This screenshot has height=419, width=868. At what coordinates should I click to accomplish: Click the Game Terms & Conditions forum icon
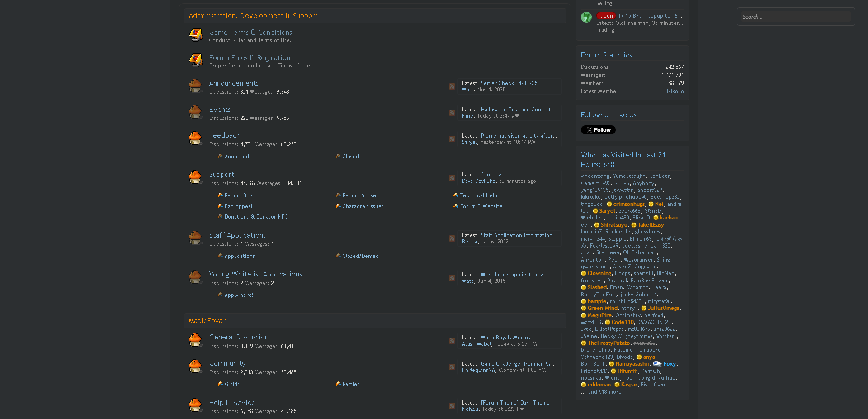pos(195,35)
